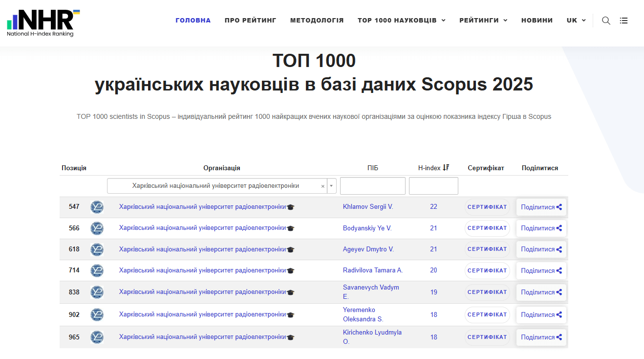Click the NHR logo in the header

coord(43,22)
